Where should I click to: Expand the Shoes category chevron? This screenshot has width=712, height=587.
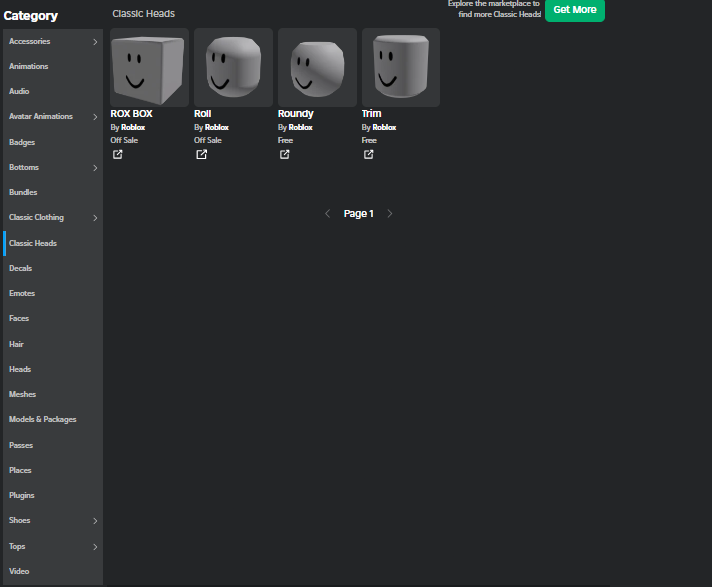pyautogui.click(x=95, y=521)
